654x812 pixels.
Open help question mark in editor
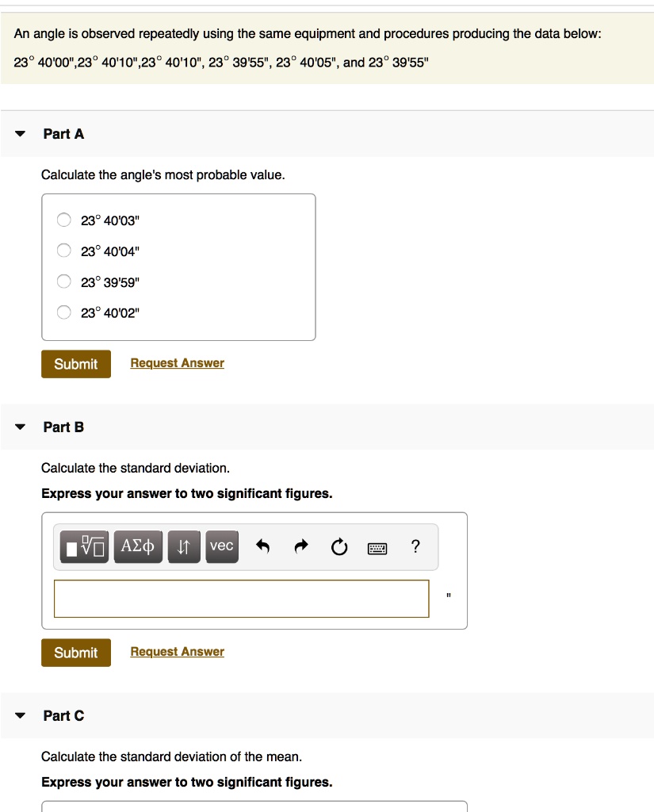(x=416, y=547)
